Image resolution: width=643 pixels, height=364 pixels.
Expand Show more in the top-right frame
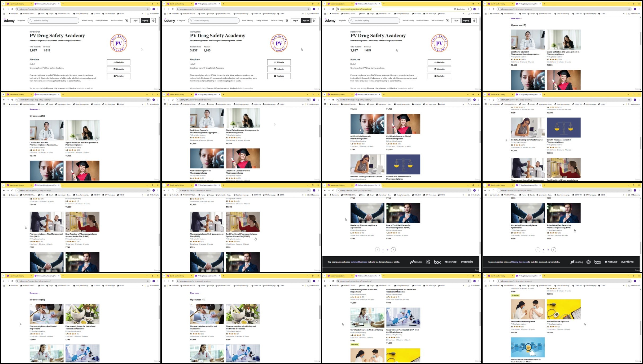516,19
